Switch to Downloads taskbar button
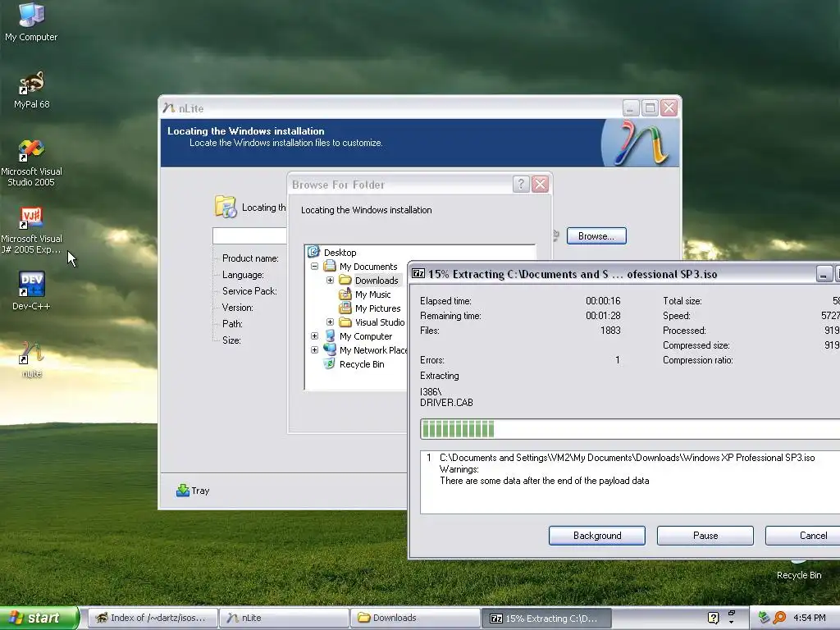The image size is (840, 630). [x=415, y=618]
